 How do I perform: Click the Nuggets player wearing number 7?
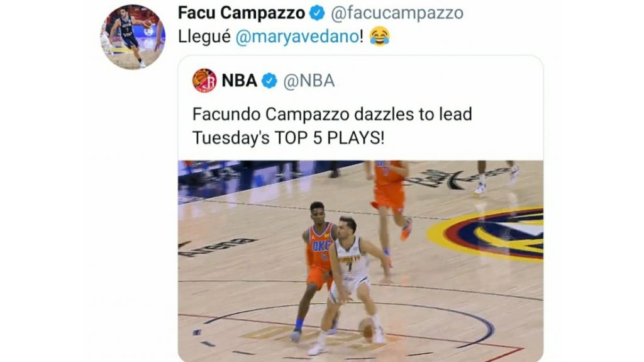click(350, 271)
